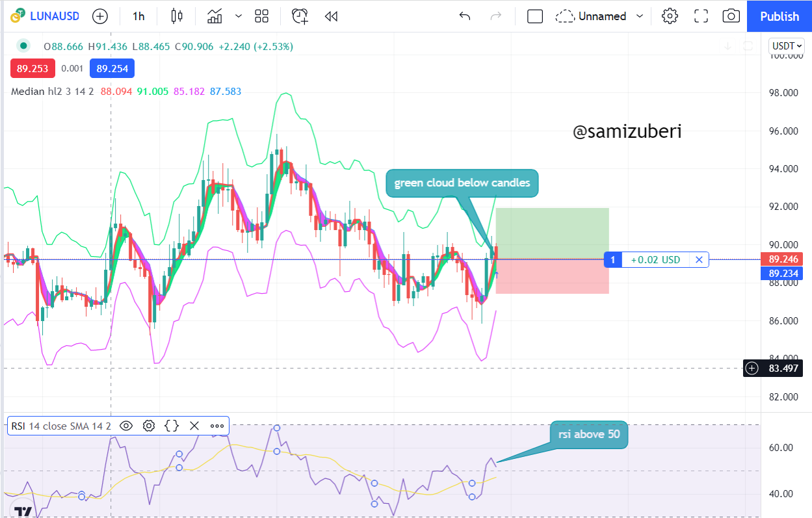The width and height of the screenshot is (812, 518).
Task: Click the plus icon beside 83.497
Action: point(752,369)
